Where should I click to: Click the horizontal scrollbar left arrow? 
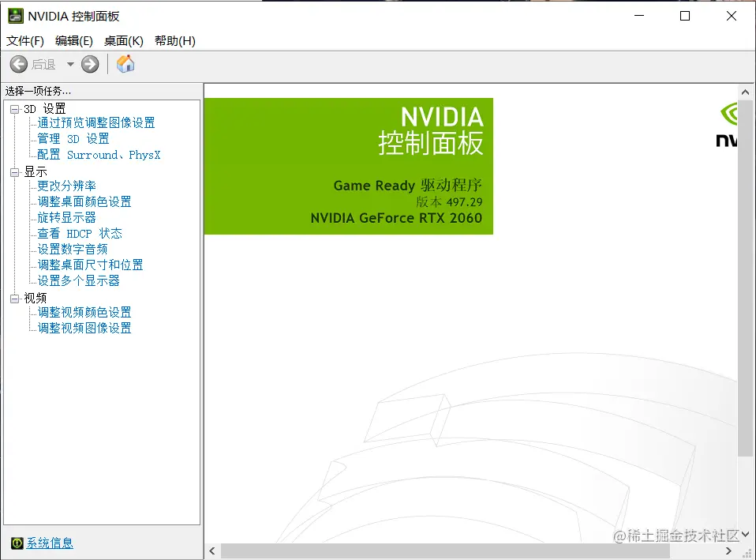[x=212, y=551]
